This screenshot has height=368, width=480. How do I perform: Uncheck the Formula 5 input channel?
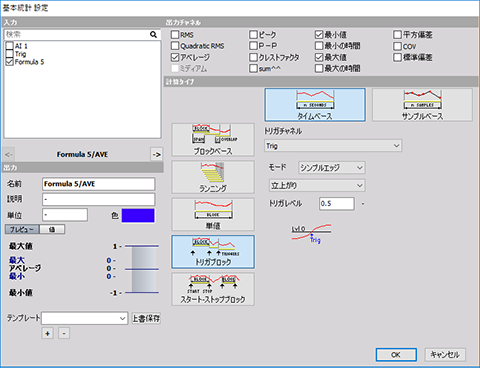tap(10, 62)
